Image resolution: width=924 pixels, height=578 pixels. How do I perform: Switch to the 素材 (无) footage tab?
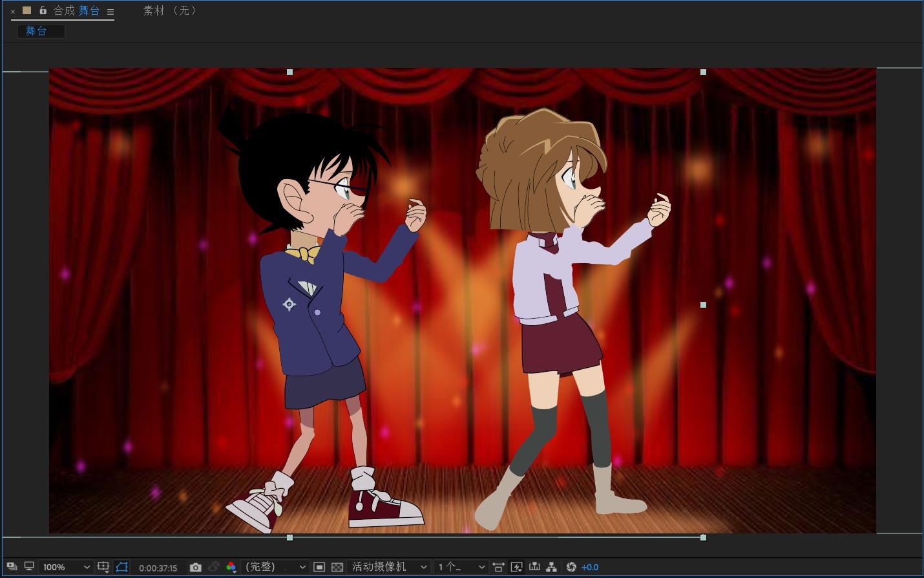click(x=169, y=10)
